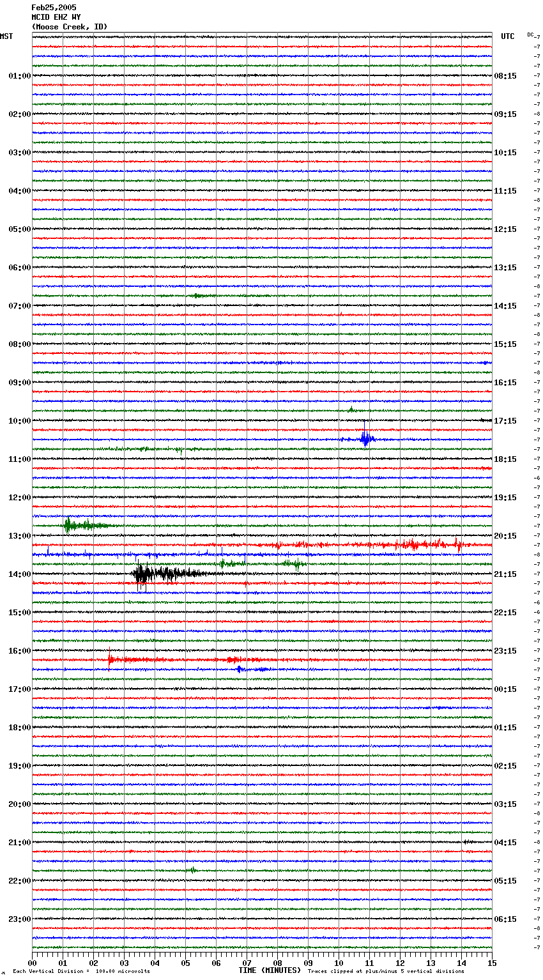Select the 02:00 MST row label
This screenshot has height=980, width=543.
20,114
